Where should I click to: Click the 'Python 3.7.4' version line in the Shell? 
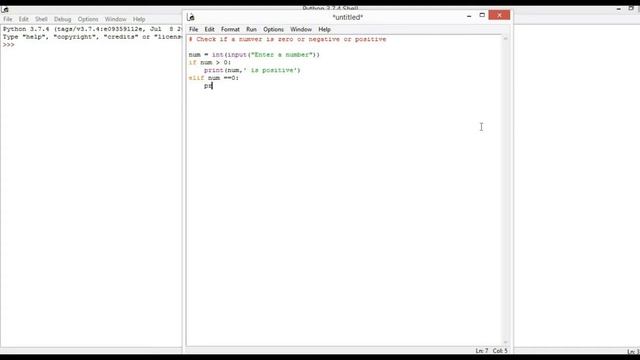coord(92,29)
